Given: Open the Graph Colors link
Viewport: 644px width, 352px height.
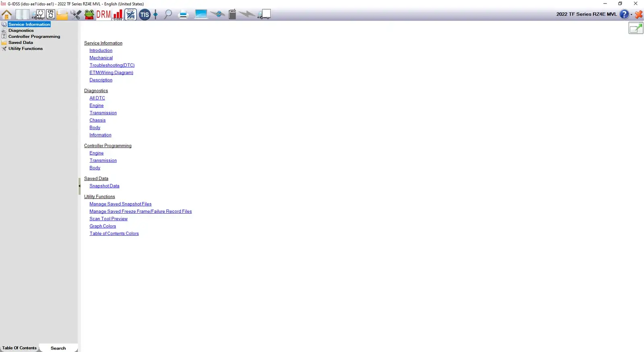Looking at the screenshot, I should [x=103, y=226].
